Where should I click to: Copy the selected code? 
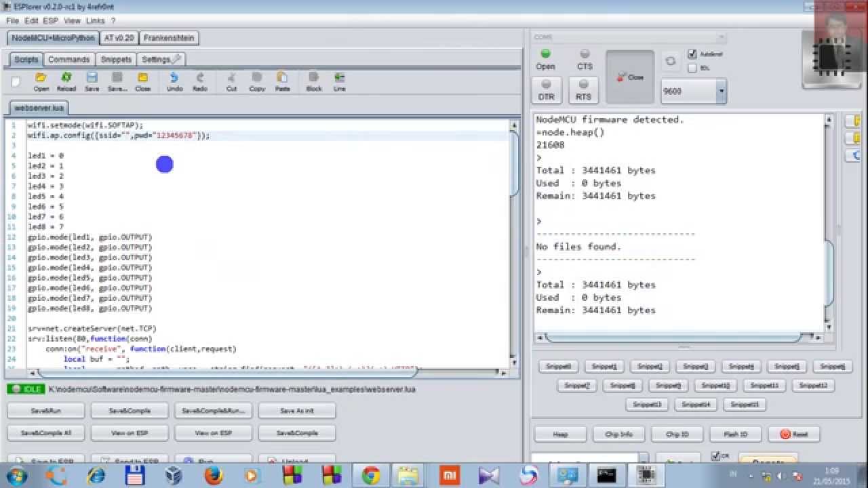tap(257, 82)
